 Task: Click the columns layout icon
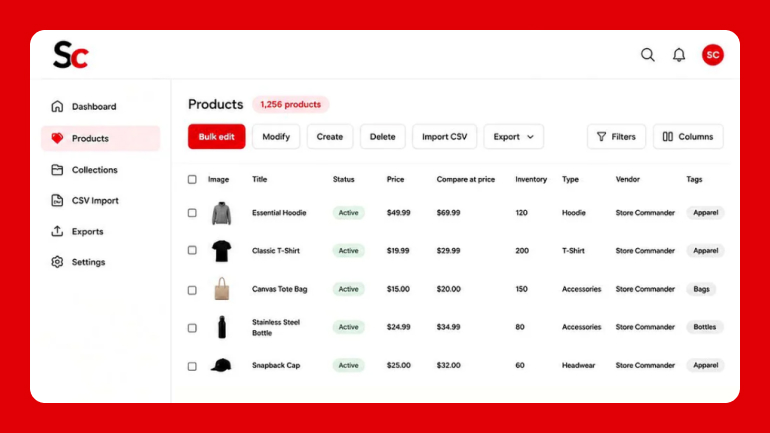[x=667, y=136]
